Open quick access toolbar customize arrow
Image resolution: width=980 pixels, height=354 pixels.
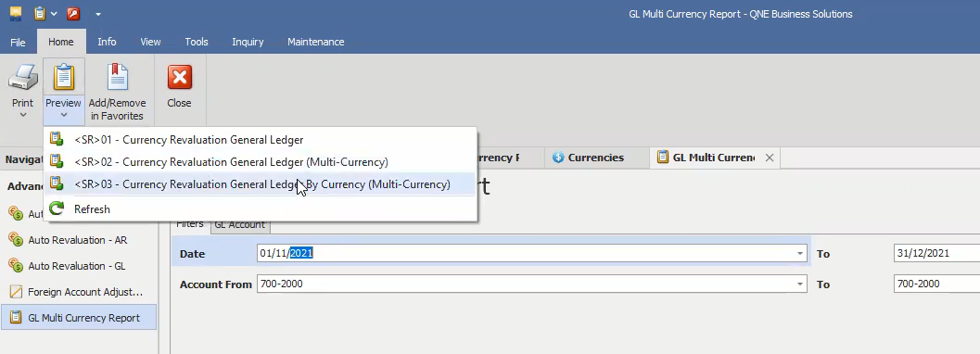pos(98,14)
